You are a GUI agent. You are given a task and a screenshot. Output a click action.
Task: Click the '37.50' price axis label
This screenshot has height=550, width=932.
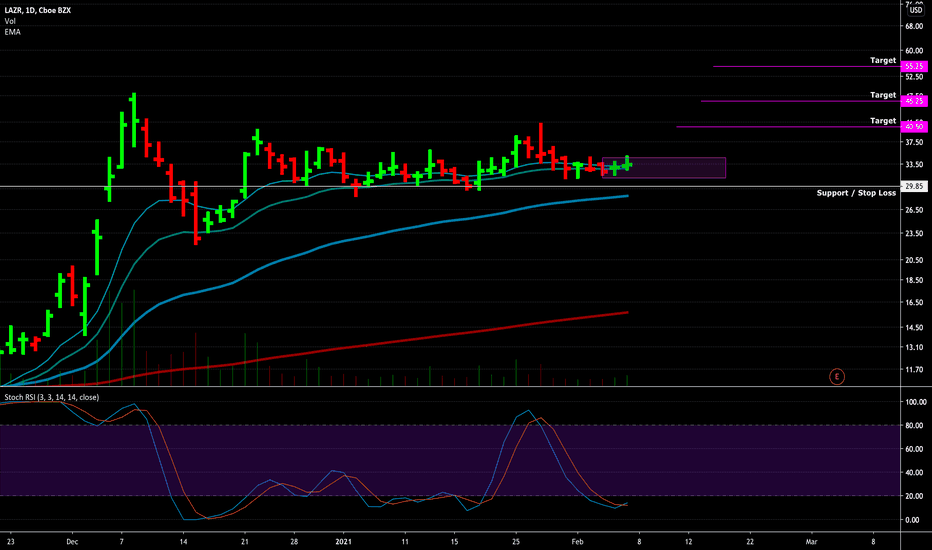pos(914,143)
